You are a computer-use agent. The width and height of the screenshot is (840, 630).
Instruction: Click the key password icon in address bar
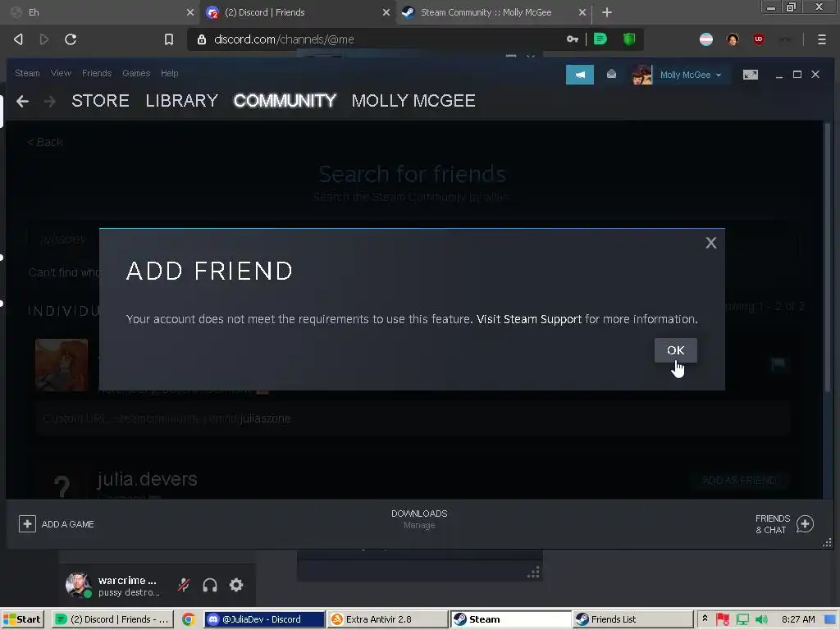pyautogui.click(x=572, y=39)
